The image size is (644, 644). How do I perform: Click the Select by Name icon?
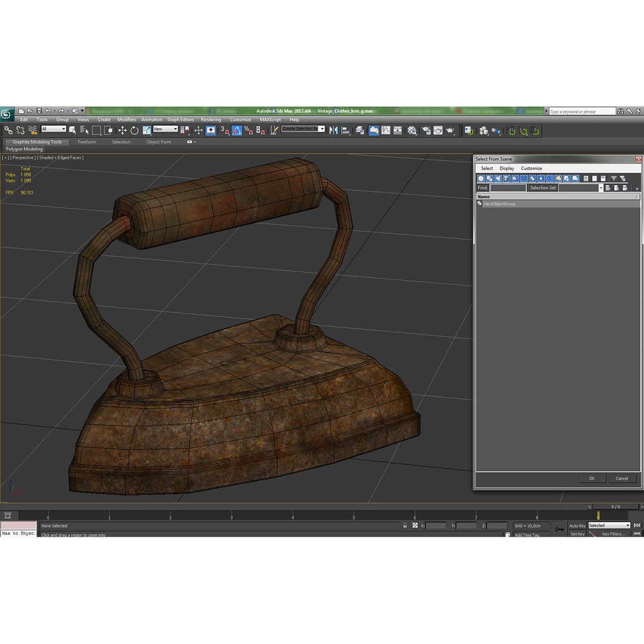pos(85,131)
